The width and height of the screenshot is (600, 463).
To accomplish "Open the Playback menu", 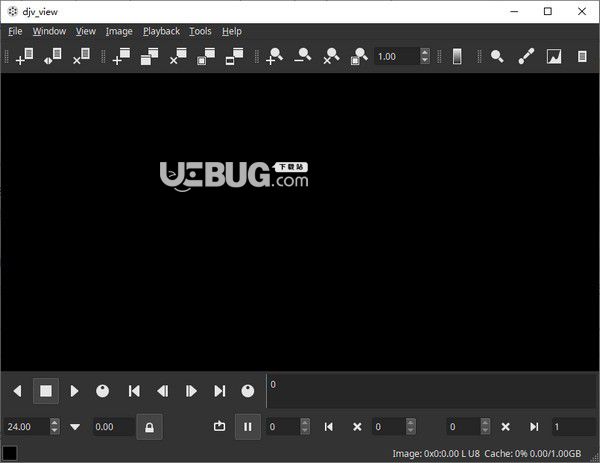I will (161, 31).
